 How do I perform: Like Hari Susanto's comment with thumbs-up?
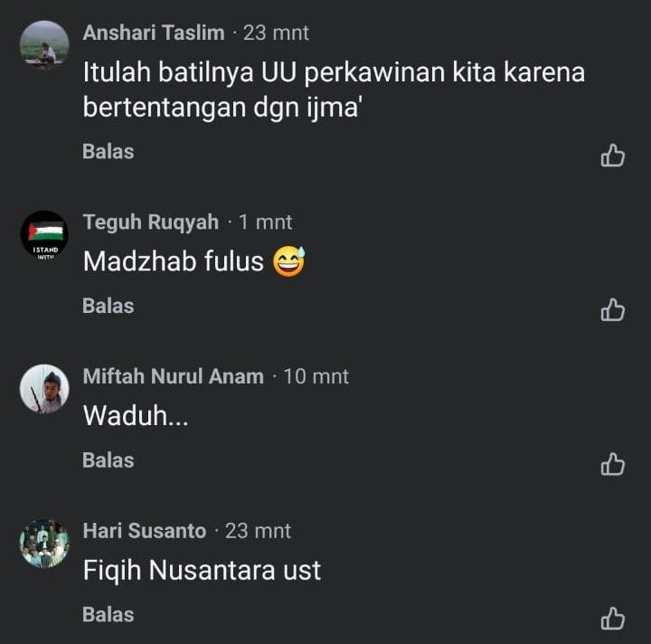point(612,619)
